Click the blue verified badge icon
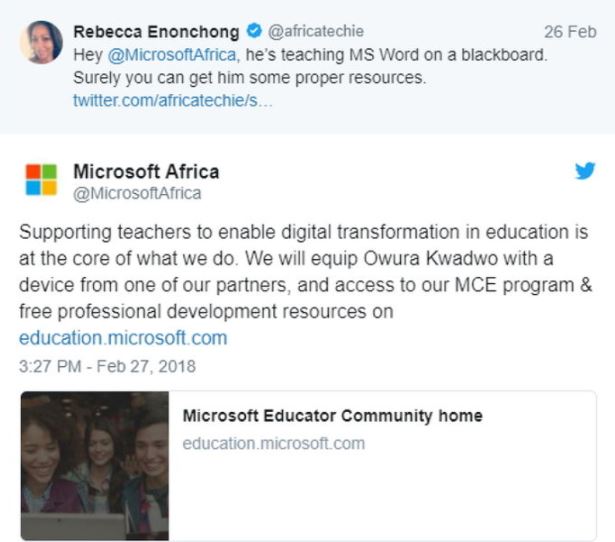Screen dimensions: 615x542 pos(254,31)
